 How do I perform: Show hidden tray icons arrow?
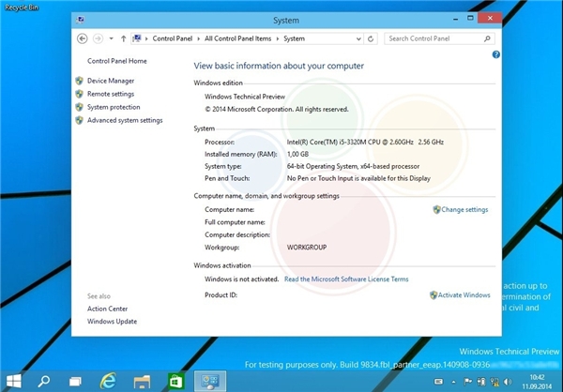(x=453, y=382)
